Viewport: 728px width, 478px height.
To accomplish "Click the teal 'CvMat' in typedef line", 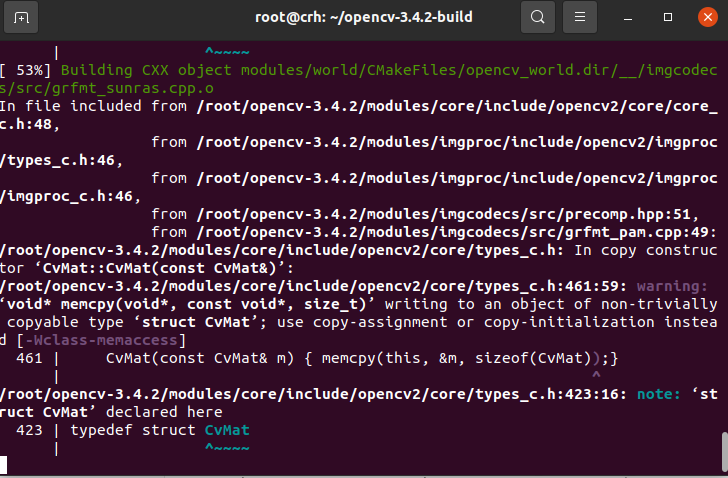I will [227, 430].
